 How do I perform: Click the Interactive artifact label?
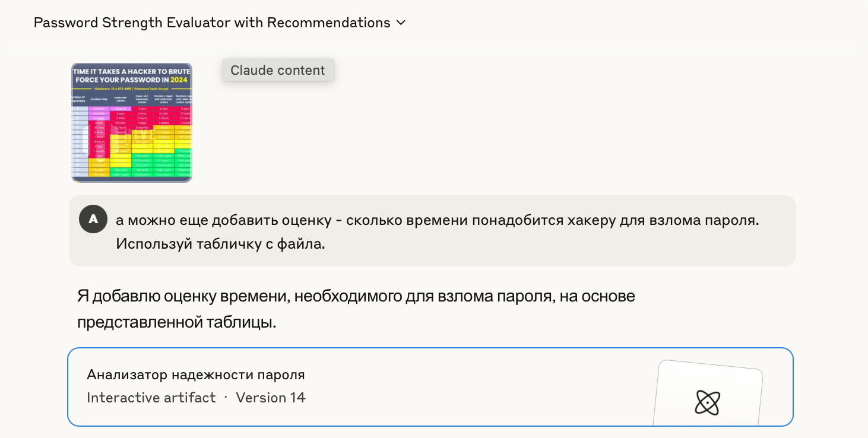pyautogui.click(x=151, y=398)
